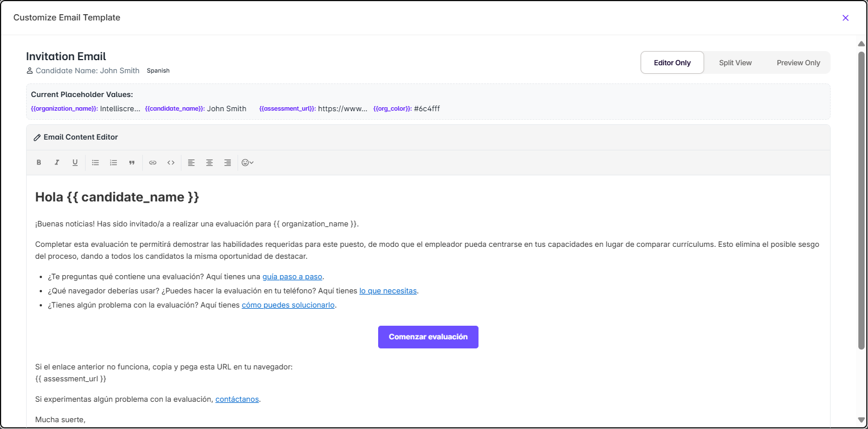Align text to the right
Image resolution: width=868 pixels, height=429 pixels.
click(227, 163)
